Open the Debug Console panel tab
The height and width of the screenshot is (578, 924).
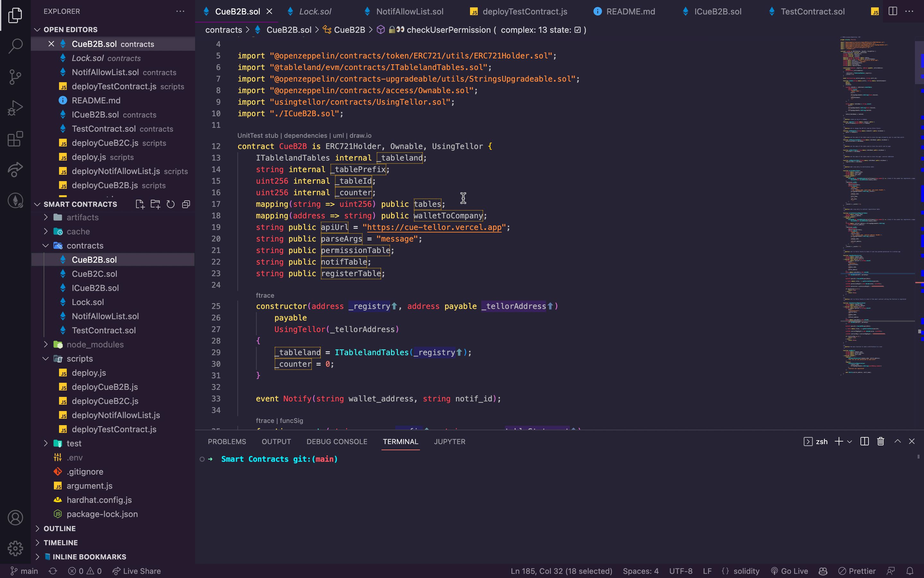(x=337, y=442)
